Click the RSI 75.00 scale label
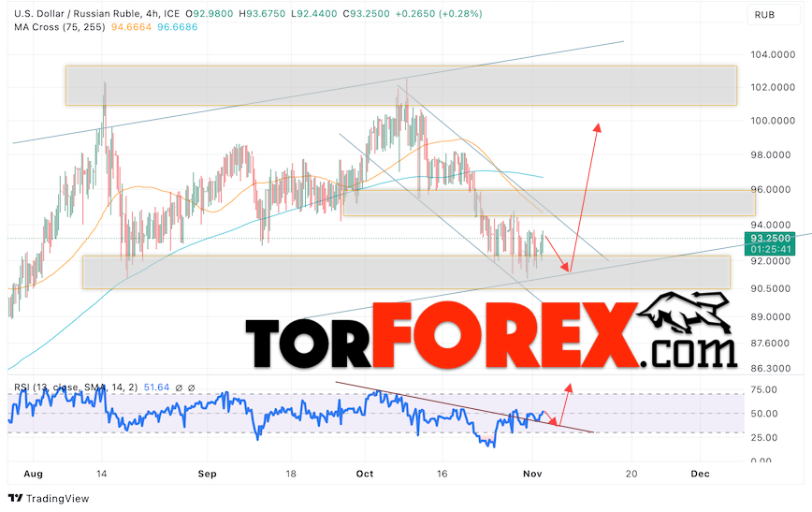This screenshot has width=812, height=512. point(764,389)
